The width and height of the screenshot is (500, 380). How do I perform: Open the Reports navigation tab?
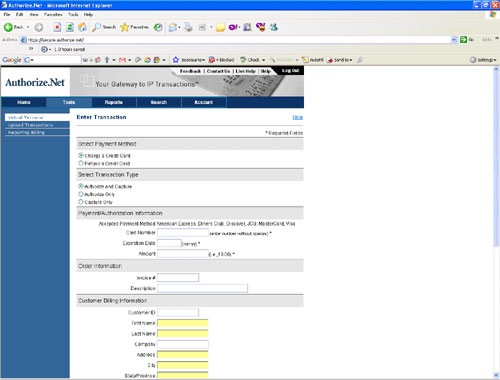pyautogui.click(x=114, y=102)
